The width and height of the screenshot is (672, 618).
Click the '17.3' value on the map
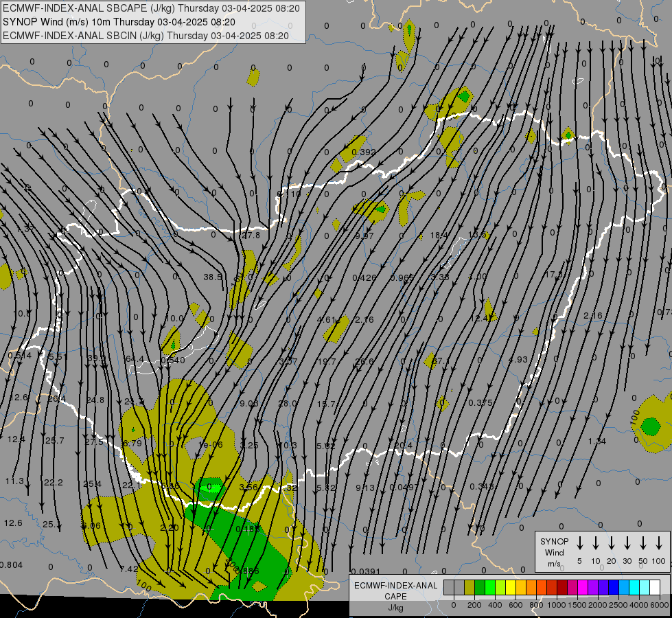click(554, 274)
